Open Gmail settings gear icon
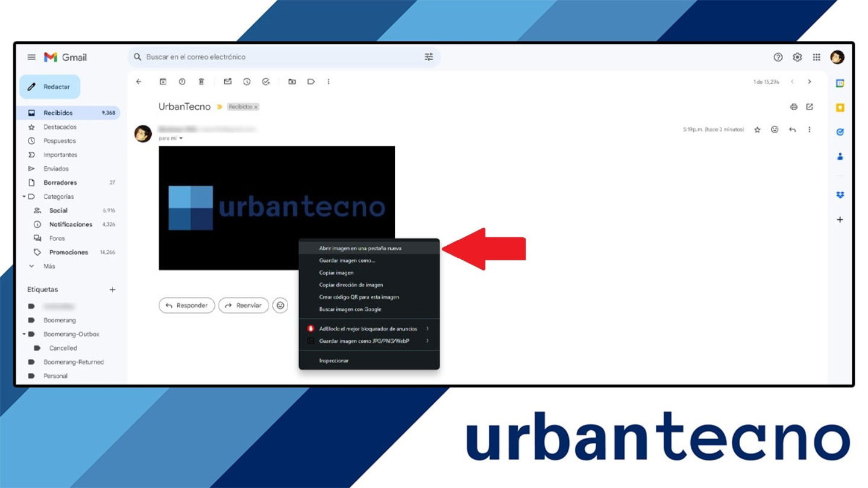The width and height of the screenshot is (868, 488). click(797, 57)
